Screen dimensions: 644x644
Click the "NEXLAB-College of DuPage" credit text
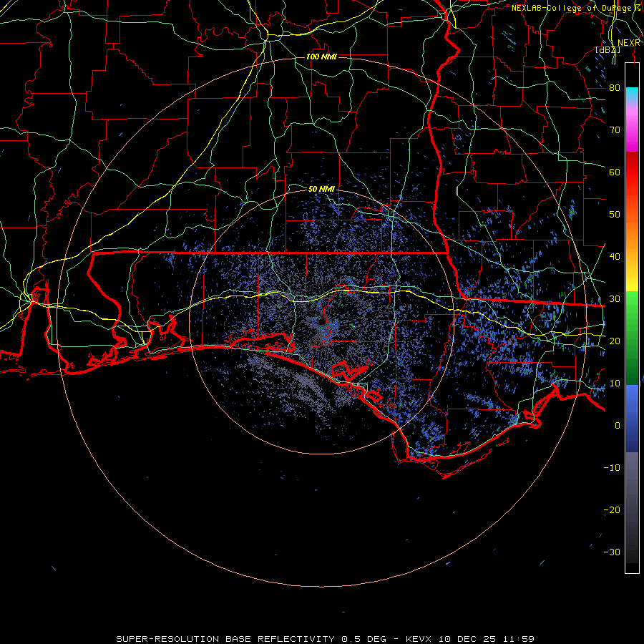[572, 8]
